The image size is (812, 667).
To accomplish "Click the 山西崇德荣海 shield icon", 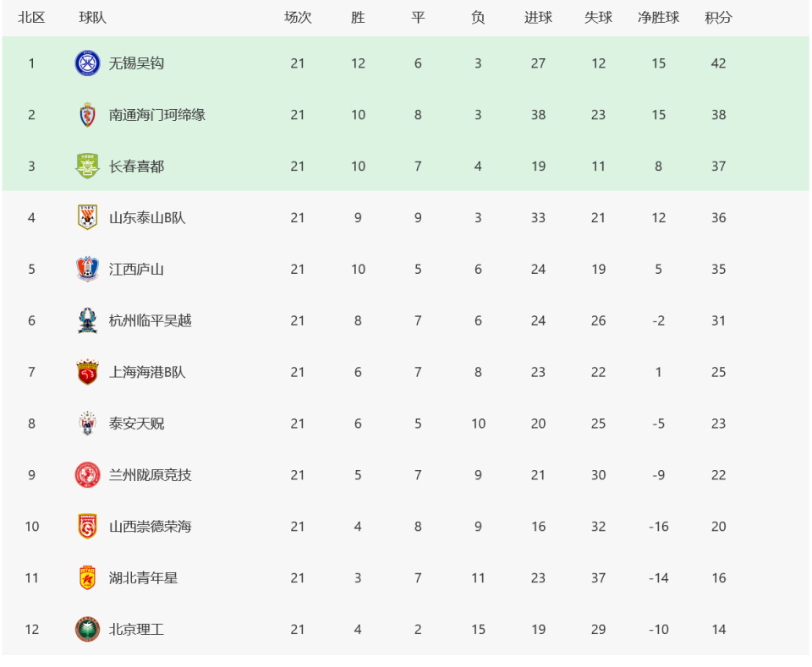I will click(x=87, y=527).
